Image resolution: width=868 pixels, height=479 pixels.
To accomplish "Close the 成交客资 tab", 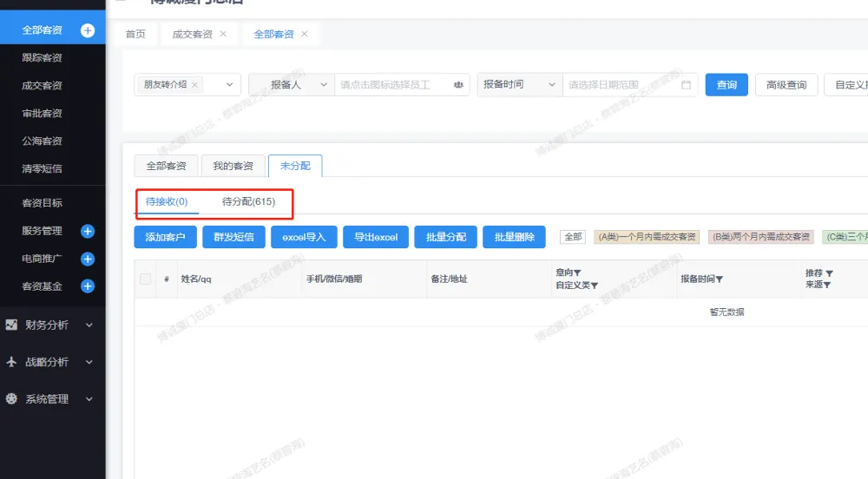I will tap(223, 34).
